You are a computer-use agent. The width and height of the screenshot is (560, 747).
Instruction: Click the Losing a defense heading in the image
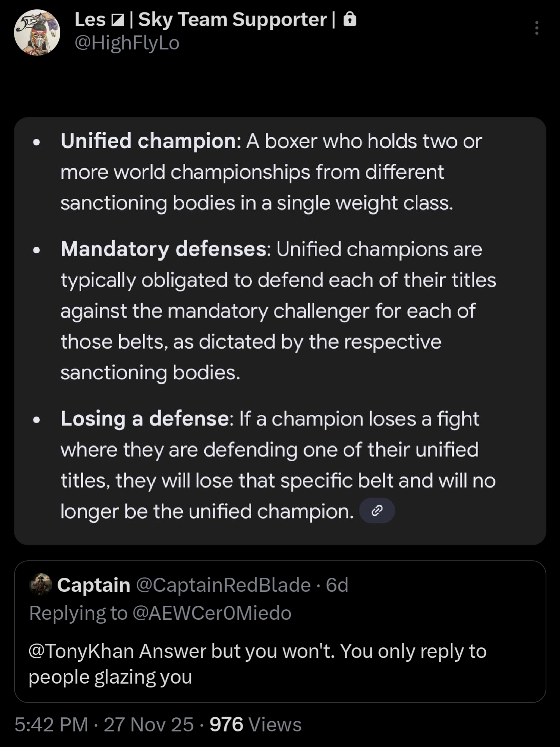pyautogui.click(x=145, y=419)
